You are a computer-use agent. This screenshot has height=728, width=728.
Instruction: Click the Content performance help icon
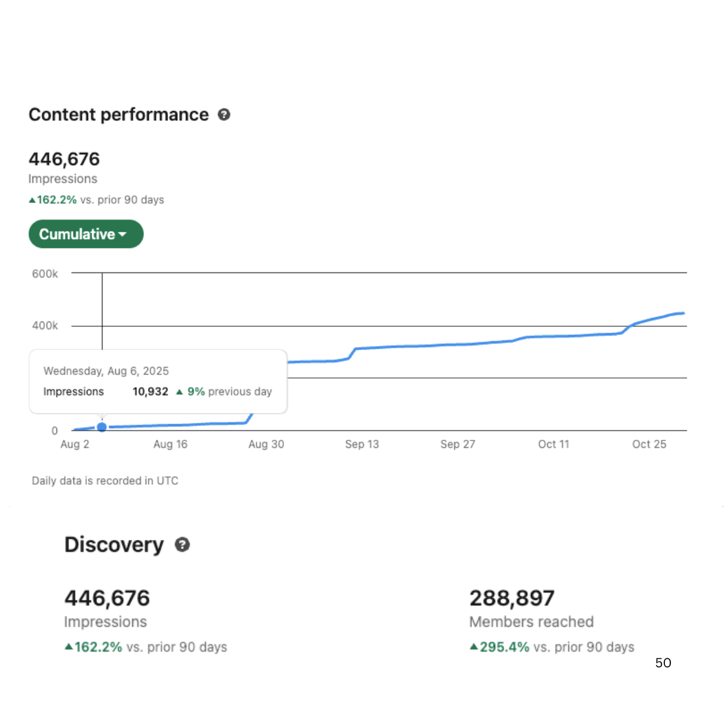[x=224, y=115]
